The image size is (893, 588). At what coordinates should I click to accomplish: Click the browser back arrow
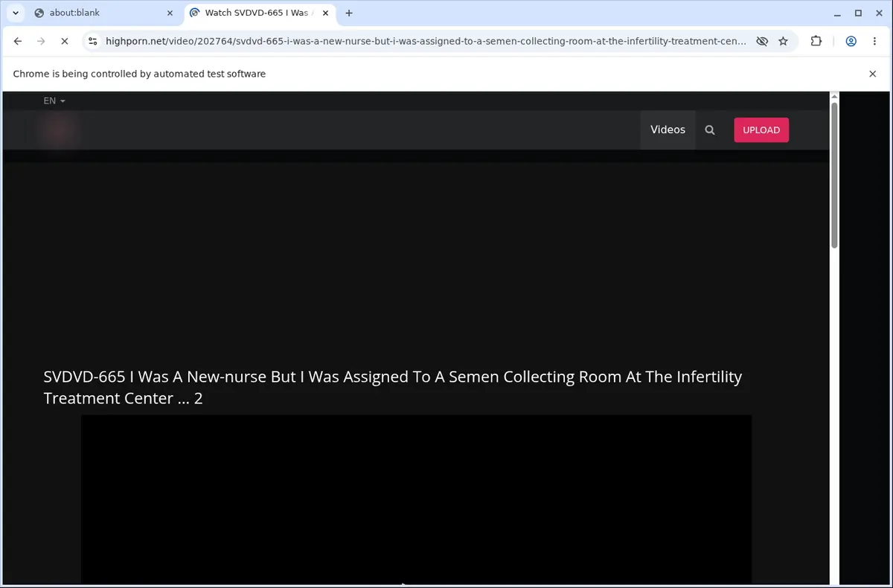pyautogui.click(x=18, y=42)
